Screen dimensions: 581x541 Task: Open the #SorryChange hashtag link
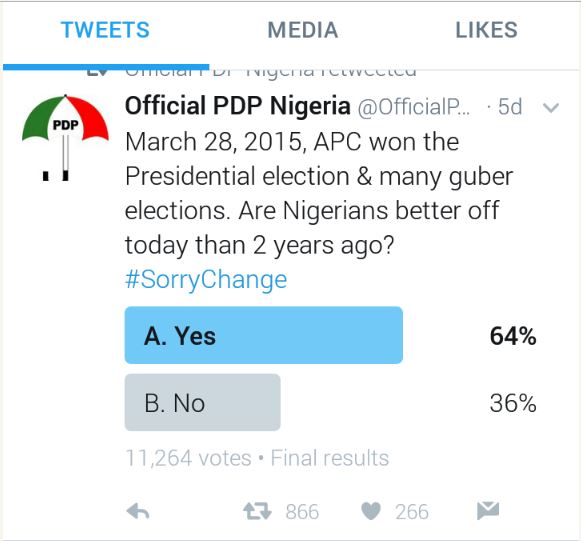pos(206,279)
